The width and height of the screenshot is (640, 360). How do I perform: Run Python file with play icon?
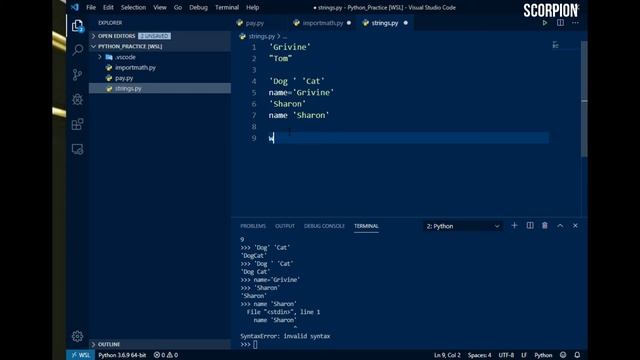point(544,23)
